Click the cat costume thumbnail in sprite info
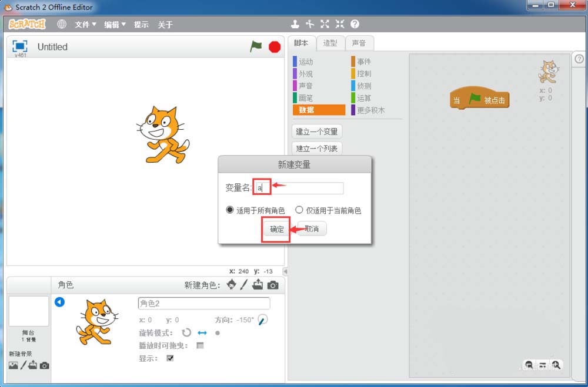Viewport: 588px width, 387px height. click(98, 322)
